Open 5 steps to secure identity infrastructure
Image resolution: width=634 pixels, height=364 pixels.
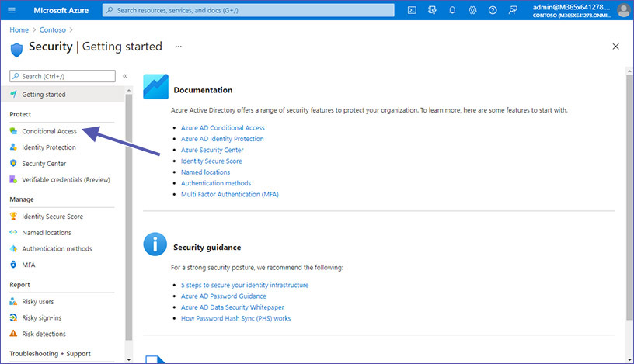(x=245, y=285)
